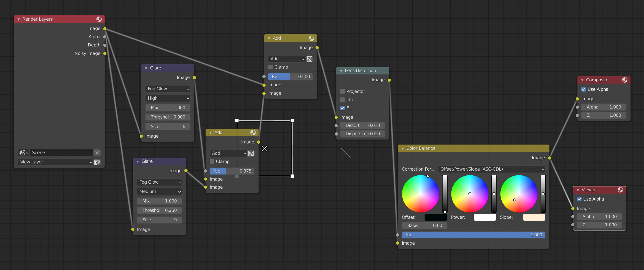Collapse the Lens Distortion node header
Viewport: 644px width, 270px height.
341,71
